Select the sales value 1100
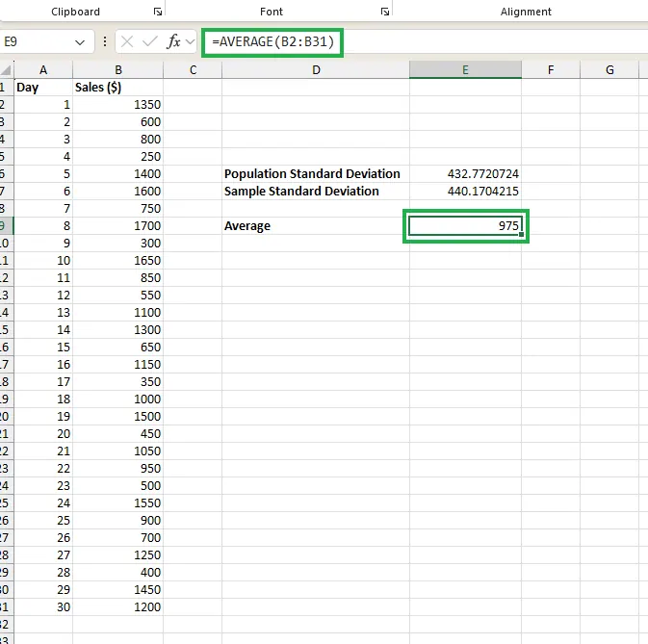The width and height of the screenshot is (648, 644). point(118,313)
